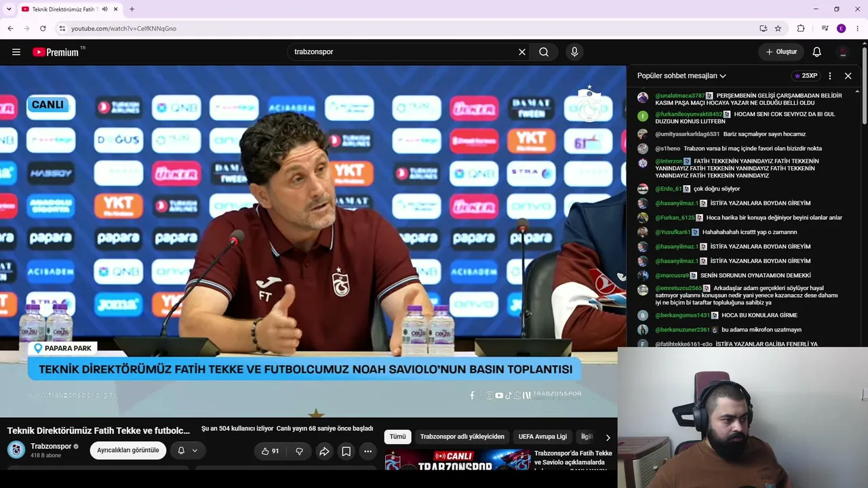Save the video with the bookmark icon
This screenshot has height=488, width=868.
[346, 451]
